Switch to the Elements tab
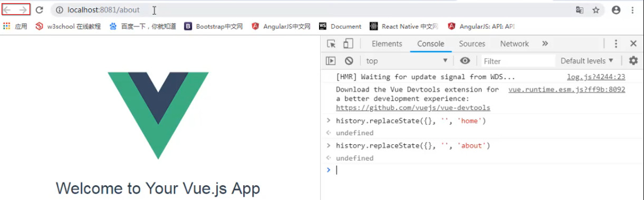 click(387, 44)
